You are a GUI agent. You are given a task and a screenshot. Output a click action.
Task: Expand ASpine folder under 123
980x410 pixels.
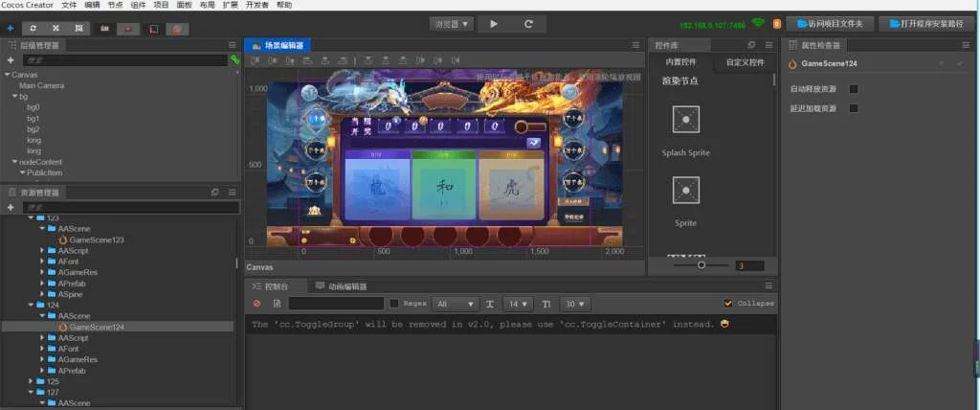pyautogui.click(x=42, y=294)
